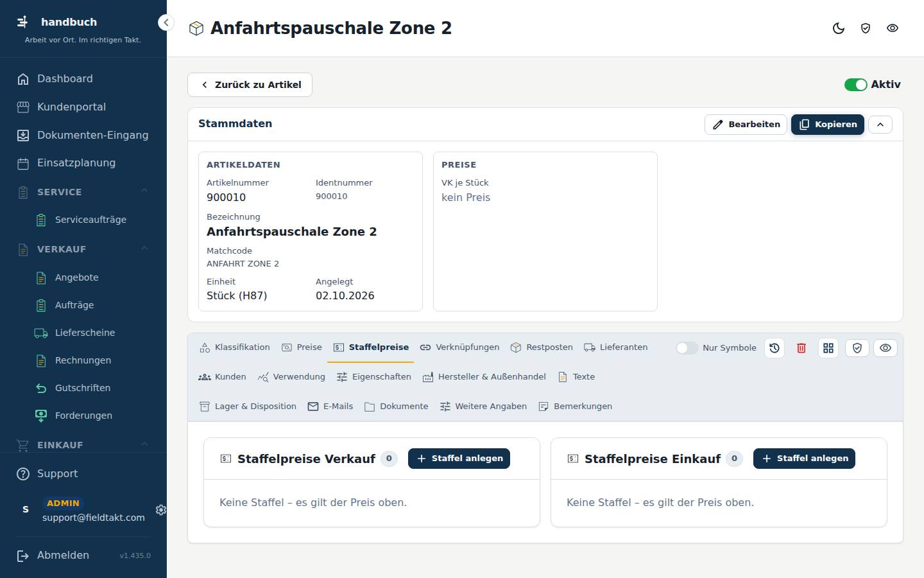Open Serviceaufträge in sidebar
Viewport: 924px width, 578px height.
[83, 220]
